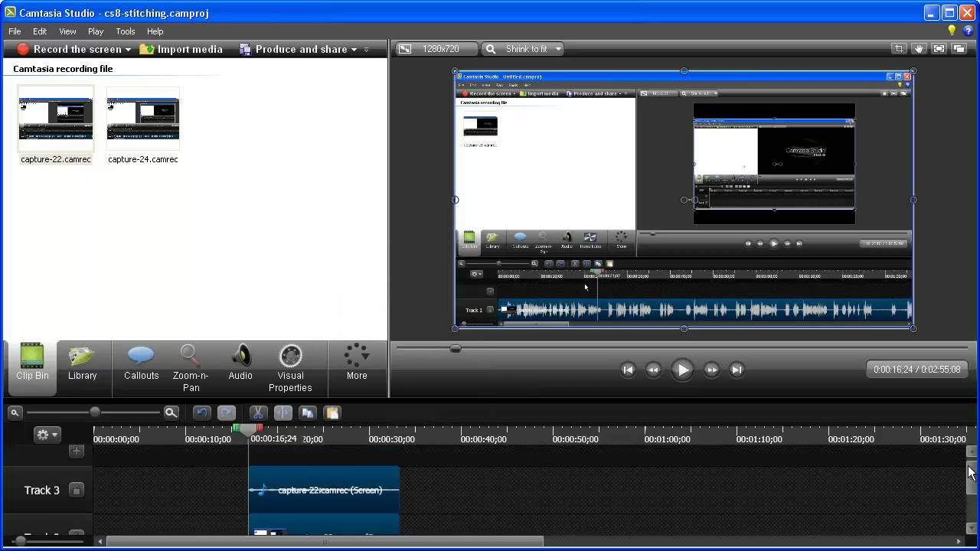The image size is (980, 551).
Task: Open the Play menu
Action: [x=96, y=31]
